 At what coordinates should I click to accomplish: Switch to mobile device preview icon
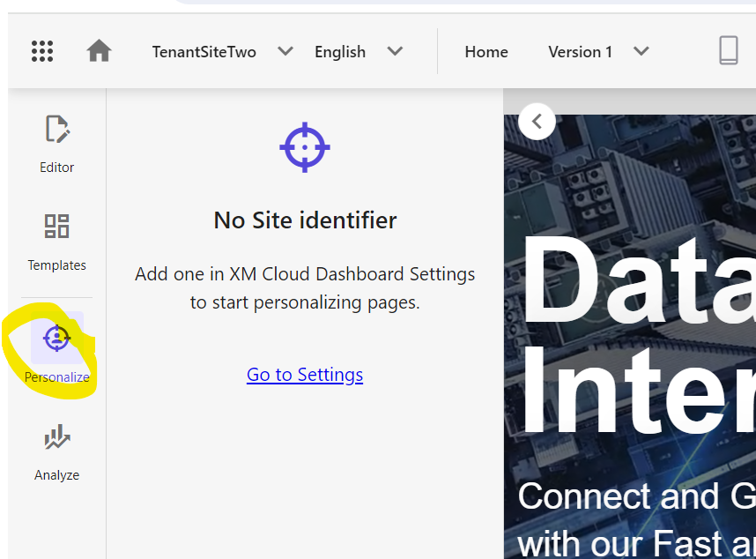(x=729, y=50)
